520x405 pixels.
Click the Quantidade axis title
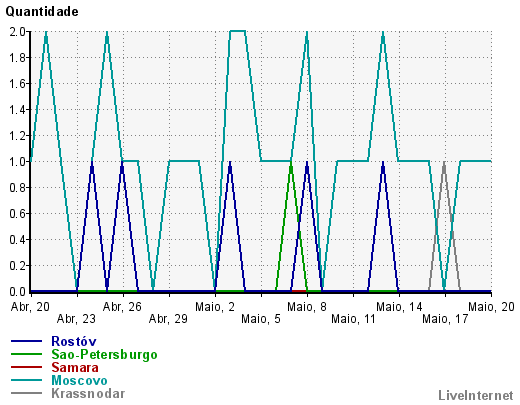point(42,12)
